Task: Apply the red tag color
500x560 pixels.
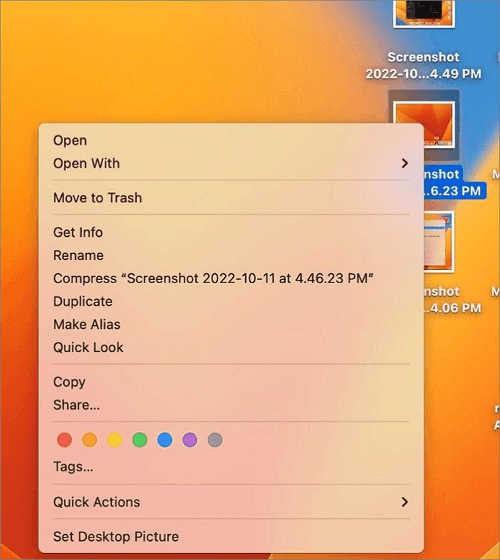Action: click(x=65, y=440)
